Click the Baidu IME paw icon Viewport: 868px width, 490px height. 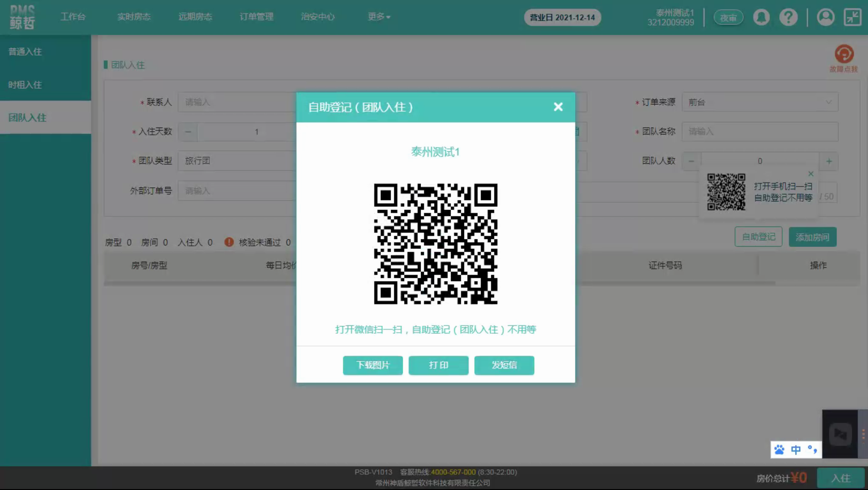(779, 449)
